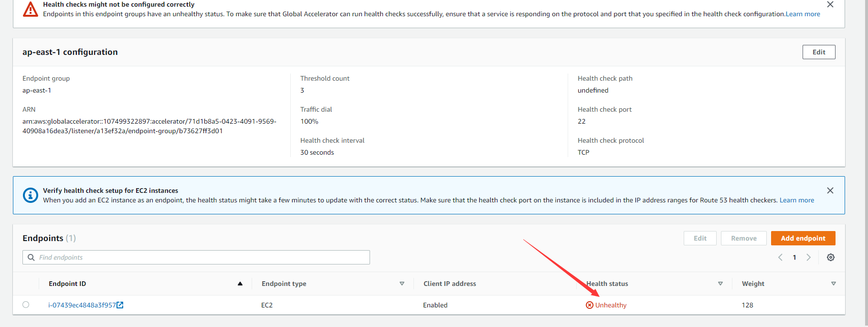Screen dimensions: 868x327
Task: Click the search magnifier icon
Action: (31, 257)
